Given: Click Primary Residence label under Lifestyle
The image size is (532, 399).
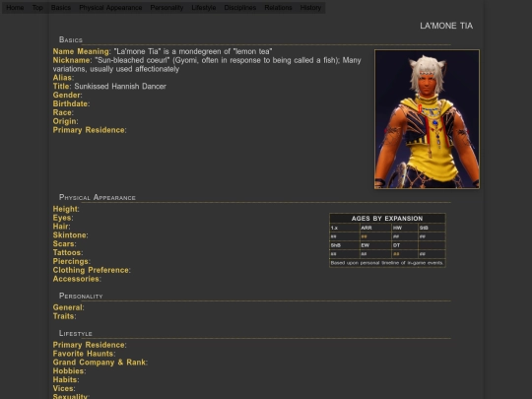Looking at the screenshot, I should (90, 345).
